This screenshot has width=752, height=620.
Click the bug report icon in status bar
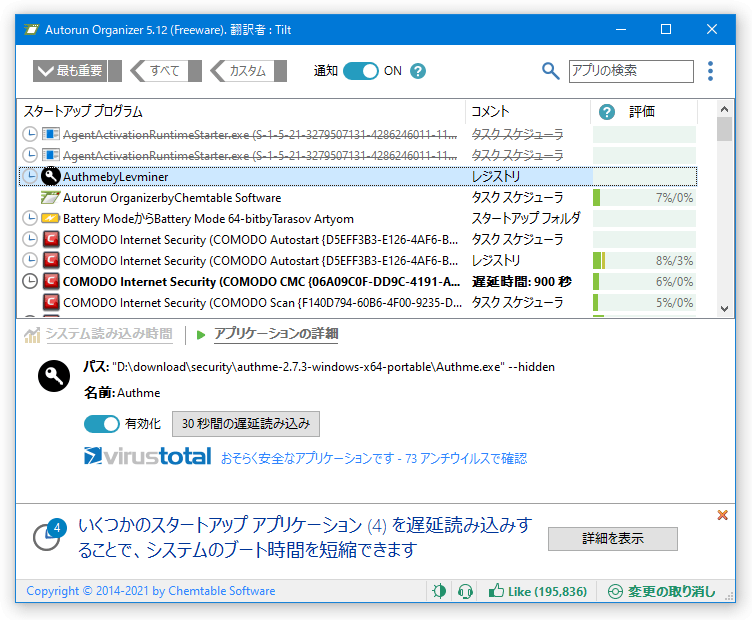tap(439, 591)
